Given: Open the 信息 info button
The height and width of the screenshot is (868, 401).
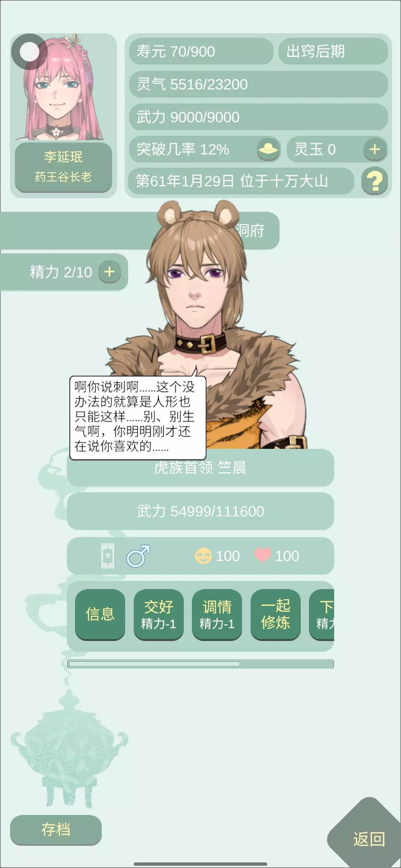Looking at the screenshot, I should (x=100, y=614).
